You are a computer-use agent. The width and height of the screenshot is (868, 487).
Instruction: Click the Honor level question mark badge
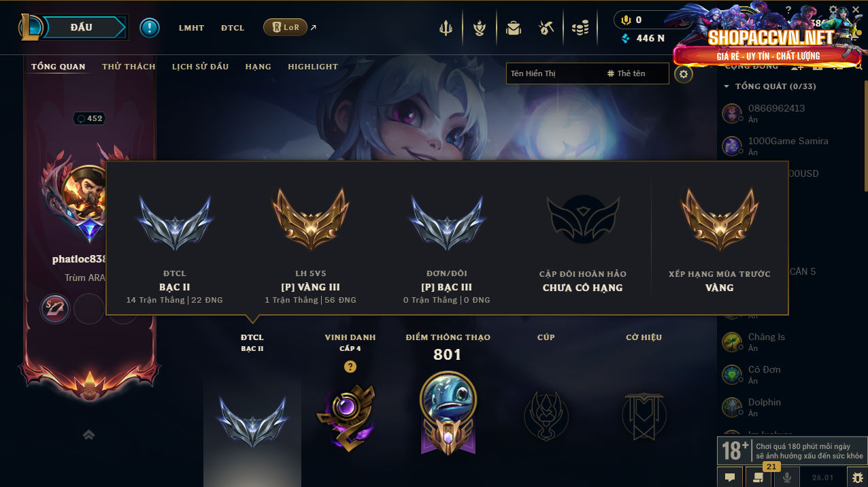350,367
